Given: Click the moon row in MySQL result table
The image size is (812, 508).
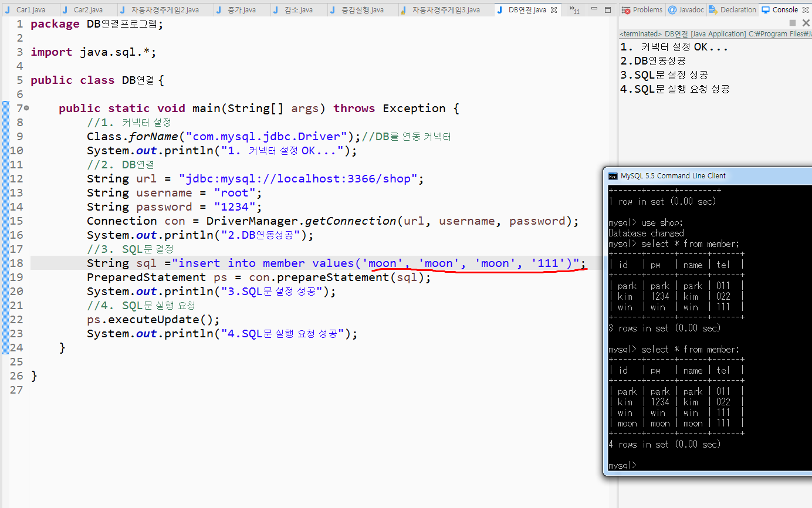Looking at the screenshot, I should [x=676, y=424].
